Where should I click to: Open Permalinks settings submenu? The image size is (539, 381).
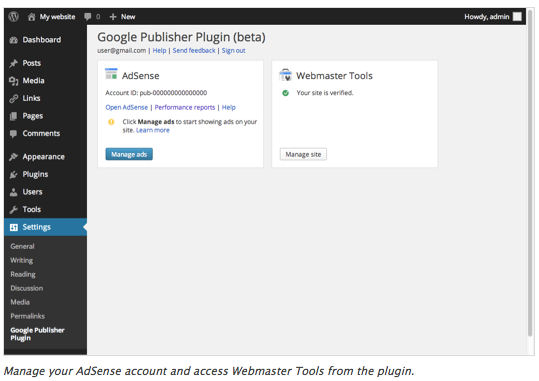(28, 316)
